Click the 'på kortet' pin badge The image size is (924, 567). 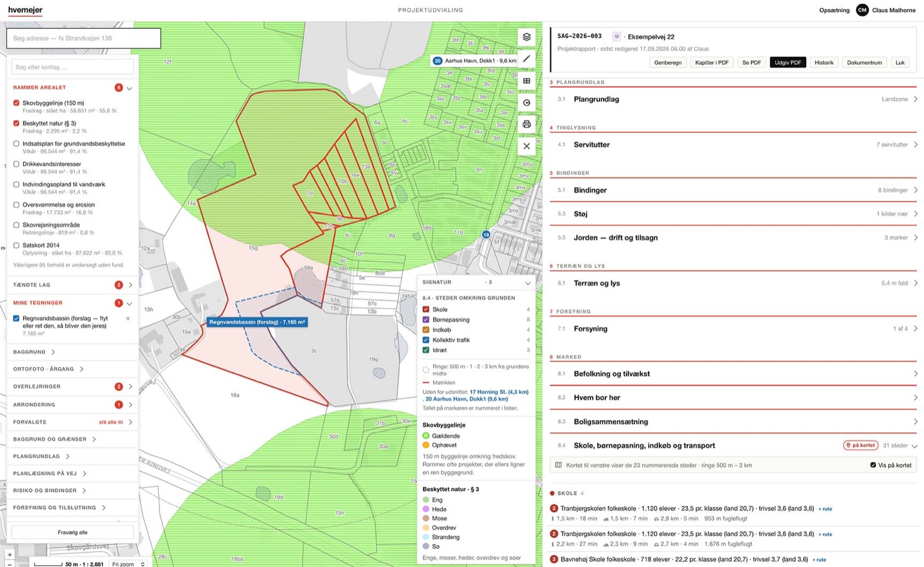[860, 446]
